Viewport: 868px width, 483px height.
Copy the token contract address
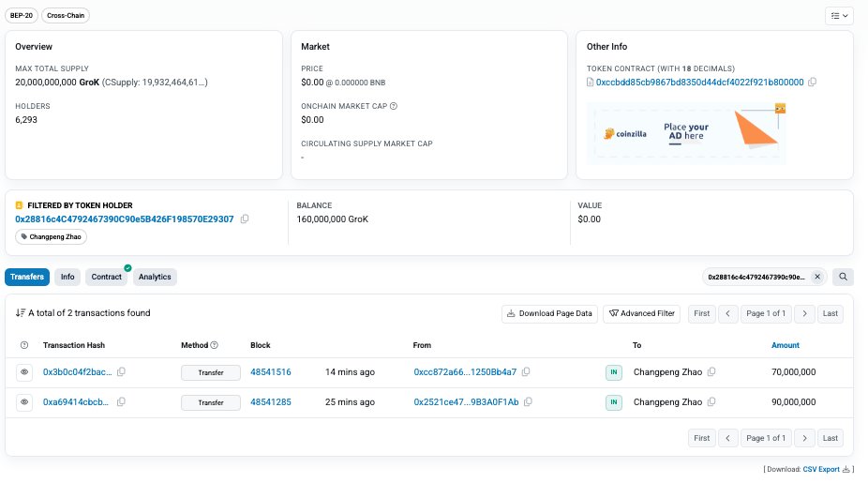tap(812, 83)
